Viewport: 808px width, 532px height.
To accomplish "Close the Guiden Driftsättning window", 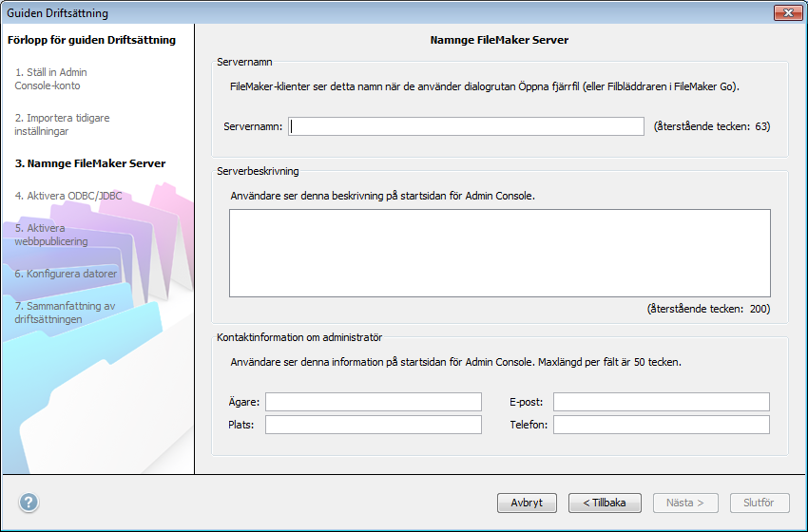I will click(788, 13).
